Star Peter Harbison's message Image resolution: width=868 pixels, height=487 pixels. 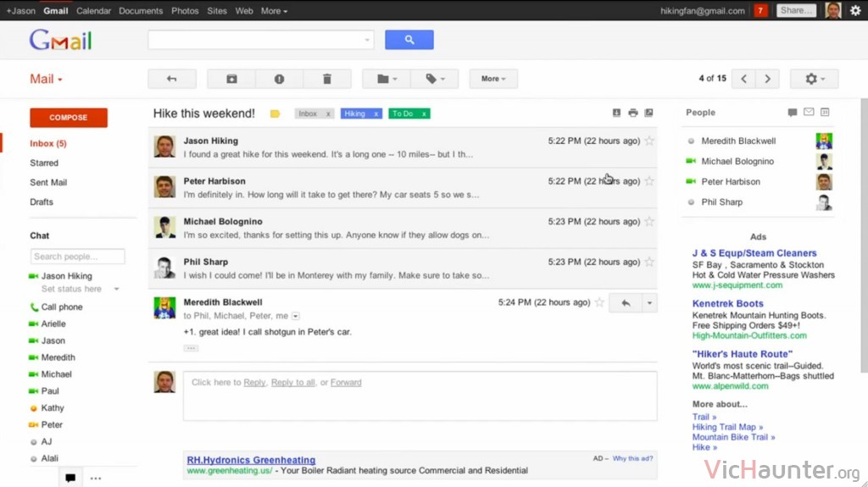(649, 181)
